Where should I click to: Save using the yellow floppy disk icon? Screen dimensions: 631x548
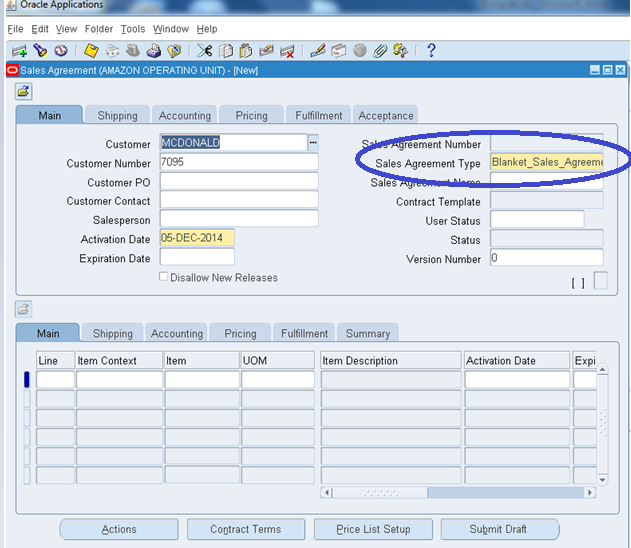point(91,51)
